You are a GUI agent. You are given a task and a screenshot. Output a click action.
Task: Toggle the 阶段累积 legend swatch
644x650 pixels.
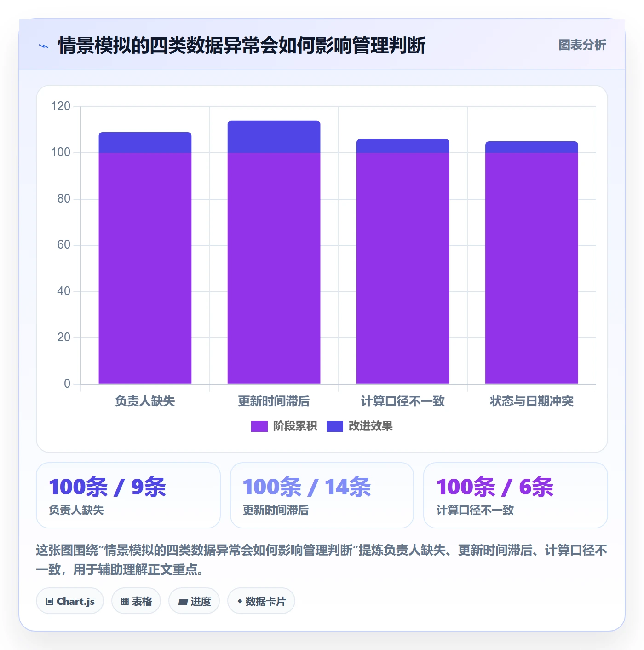259,426
